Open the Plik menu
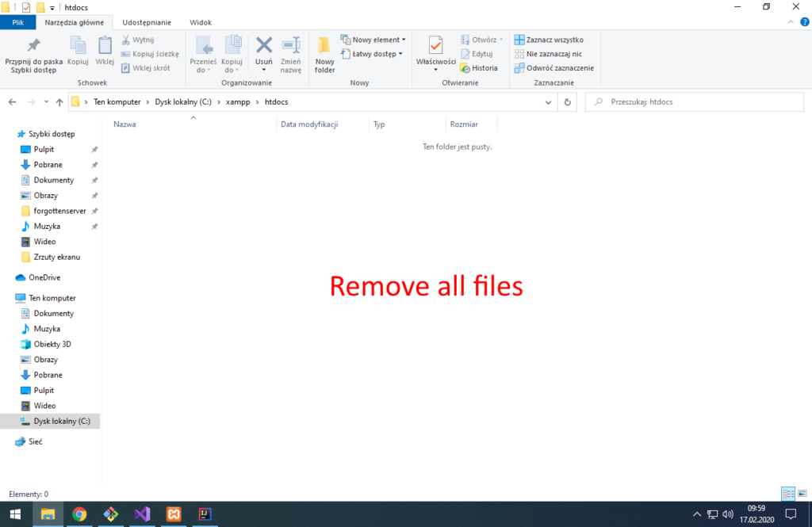Image resolution: width=812 pixels, height=527 pixels. [x=18, y=22]
